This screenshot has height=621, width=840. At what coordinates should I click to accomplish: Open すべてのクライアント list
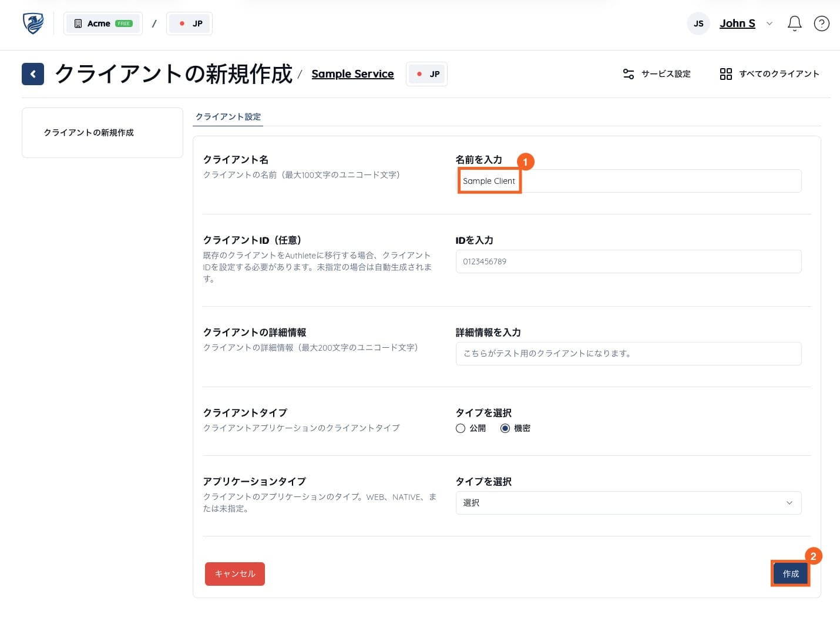point(770,74)
